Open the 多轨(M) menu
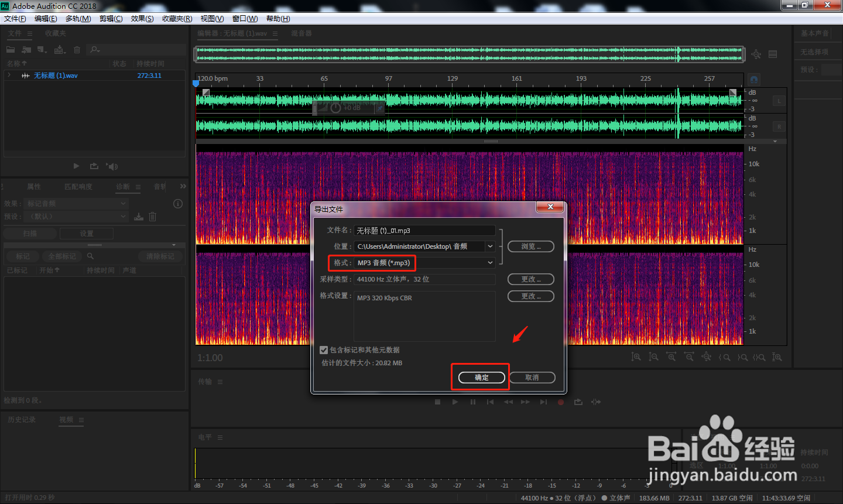 78,19
